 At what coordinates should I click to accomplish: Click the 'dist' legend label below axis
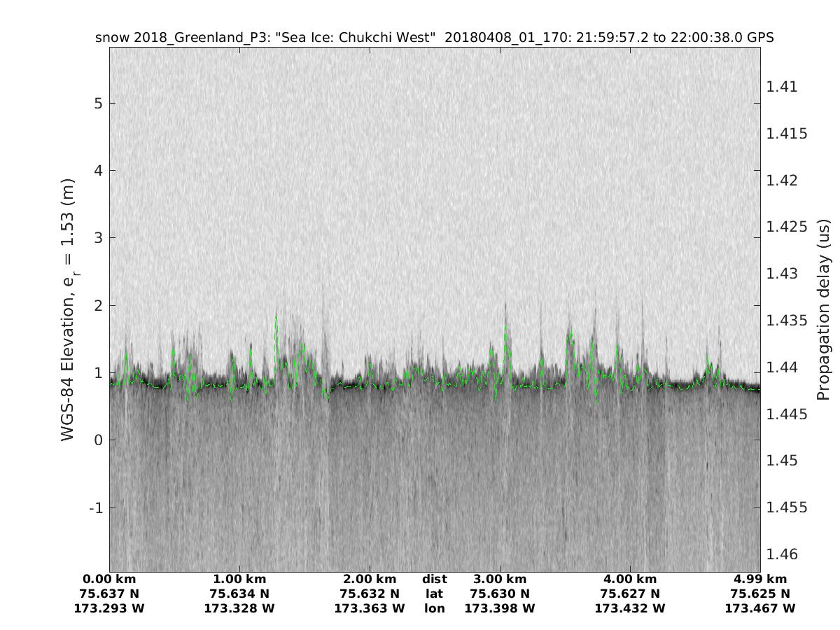click(x=435, y=579)
